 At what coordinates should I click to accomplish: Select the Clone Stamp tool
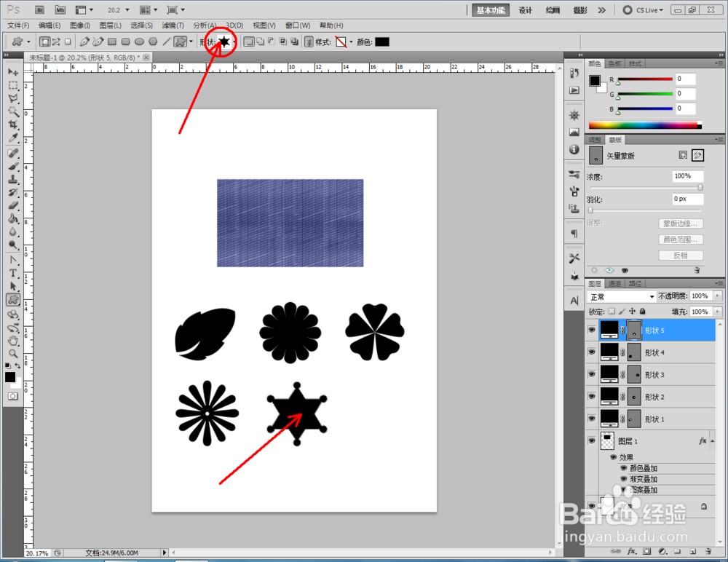point(13,179)
